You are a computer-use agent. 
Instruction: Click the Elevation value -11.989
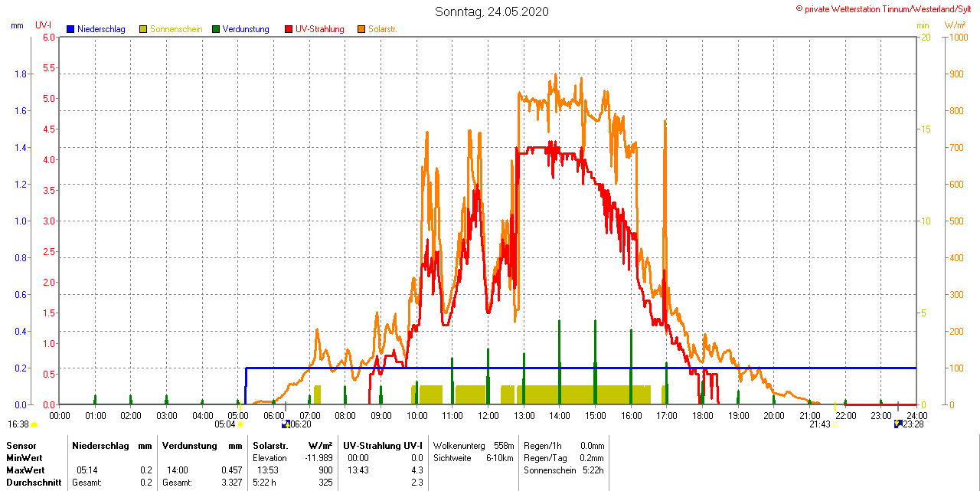pyautogui.click(x=318, y=457)
